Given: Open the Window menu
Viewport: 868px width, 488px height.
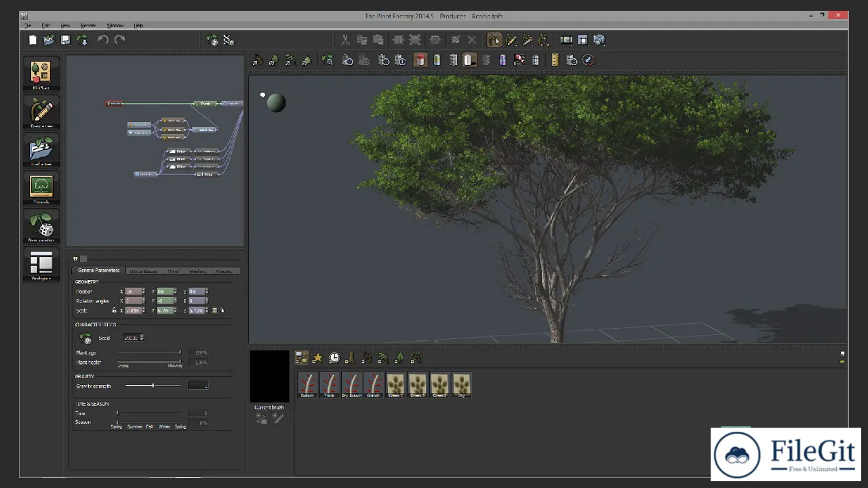Looking at the screenshot, I should point(115,25).
